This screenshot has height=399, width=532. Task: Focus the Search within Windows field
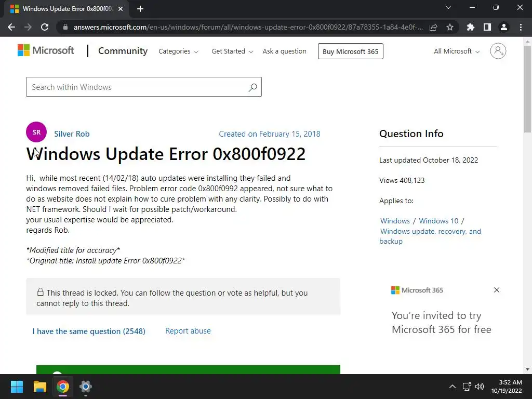144,87
